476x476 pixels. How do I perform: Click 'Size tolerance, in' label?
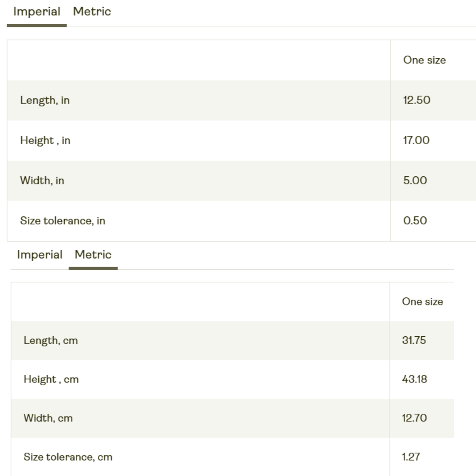pos(63,221)
